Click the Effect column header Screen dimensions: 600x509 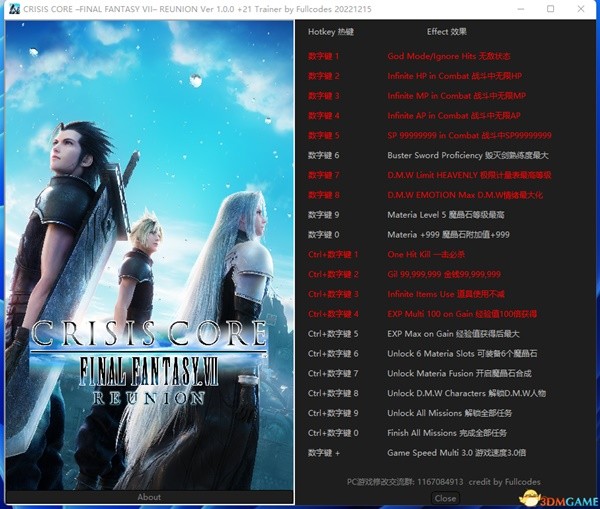pyautogui.click(x=447, y=32)
